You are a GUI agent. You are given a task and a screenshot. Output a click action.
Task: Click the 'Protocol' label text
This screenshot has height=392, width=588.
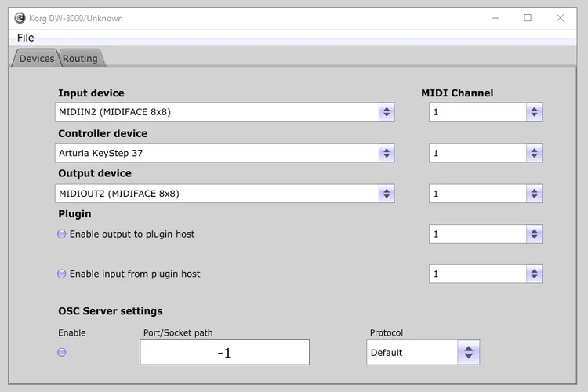click(387, 332)
